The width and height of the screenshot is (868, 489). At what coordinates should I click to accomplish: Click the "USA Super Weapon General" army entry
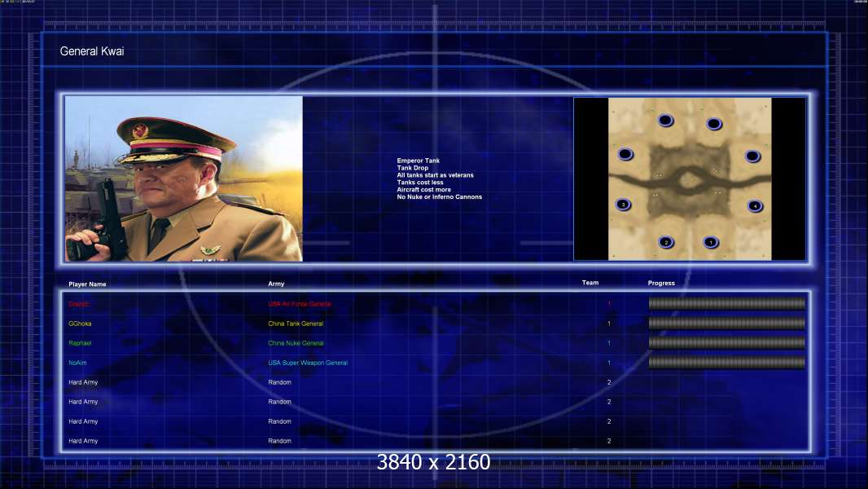coord(308,363)
